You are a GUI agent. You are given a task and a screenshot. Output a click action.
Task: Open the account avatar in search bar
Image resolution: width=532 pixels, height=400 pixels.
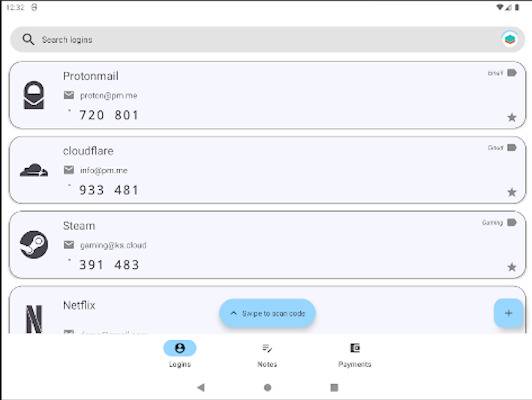click(x=509, y=40)
